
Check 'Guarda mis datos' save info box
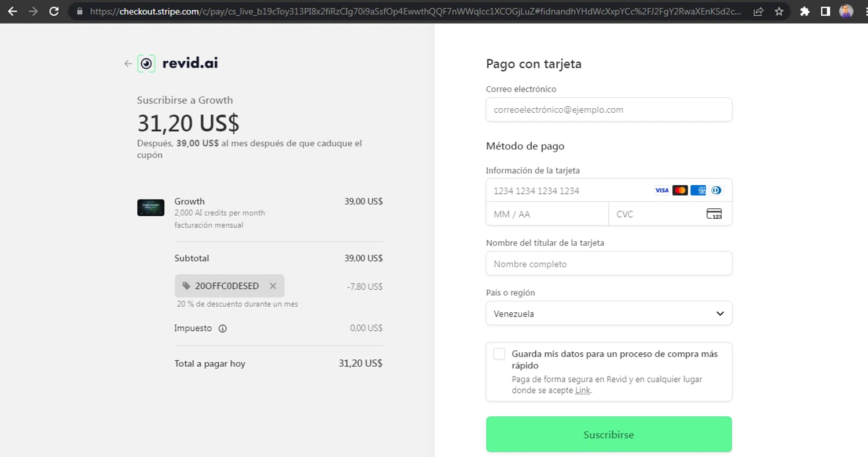click(499, 354)
